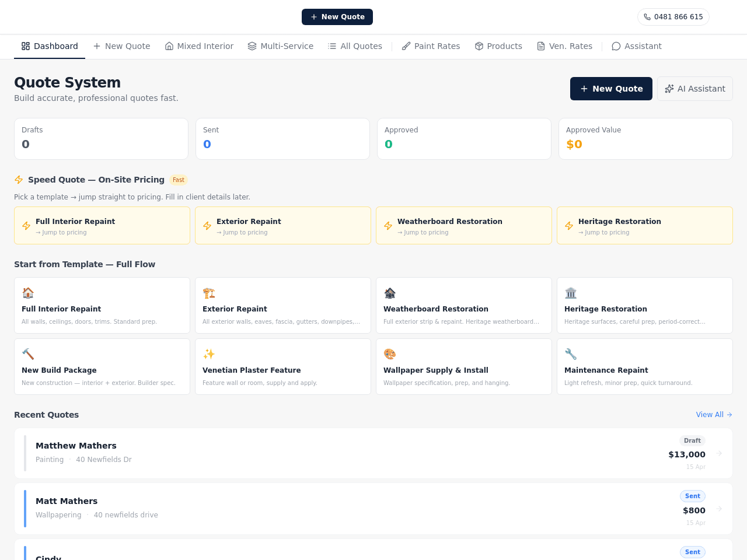Image resolution: width=747 pixels, height=560 pixels.
Task: Expand Matthew Mathers quote with arrow
Action: pos(719,453)
